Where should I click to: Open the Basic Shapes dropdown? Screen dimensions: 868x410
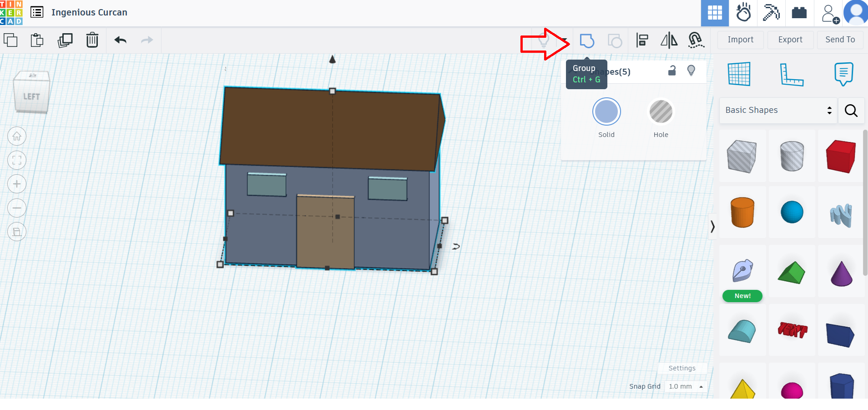tap(778, 110)
